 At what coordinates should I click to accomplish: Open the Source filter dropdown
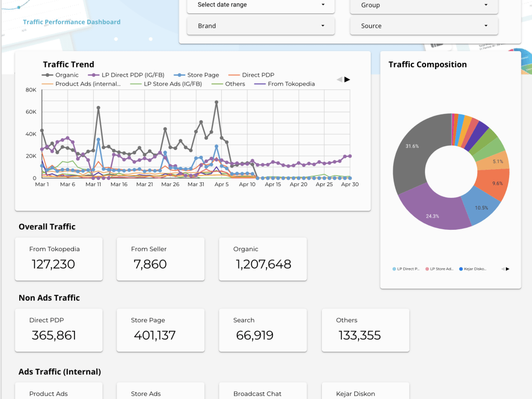click(x=424, y=26)
